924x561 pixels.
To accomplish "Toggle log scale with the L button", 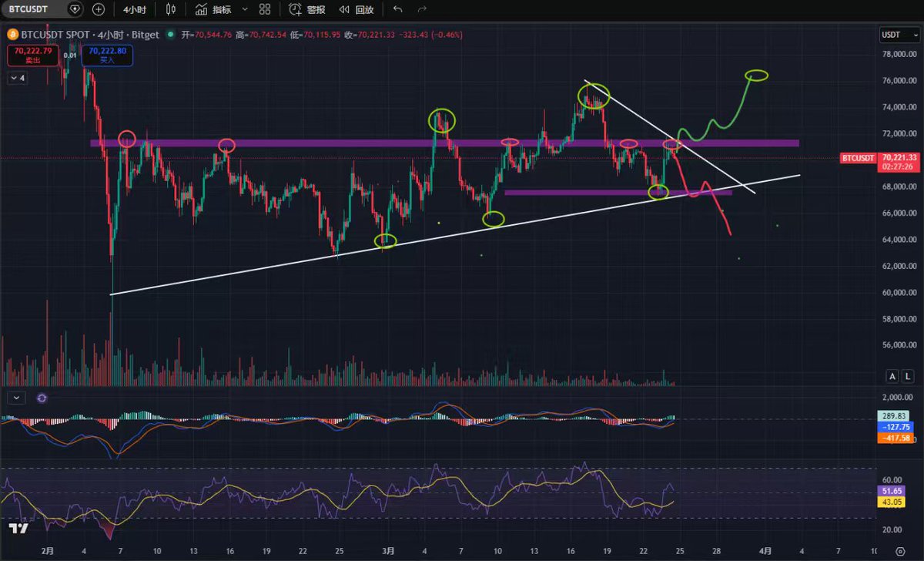I will tap(908, 376).
